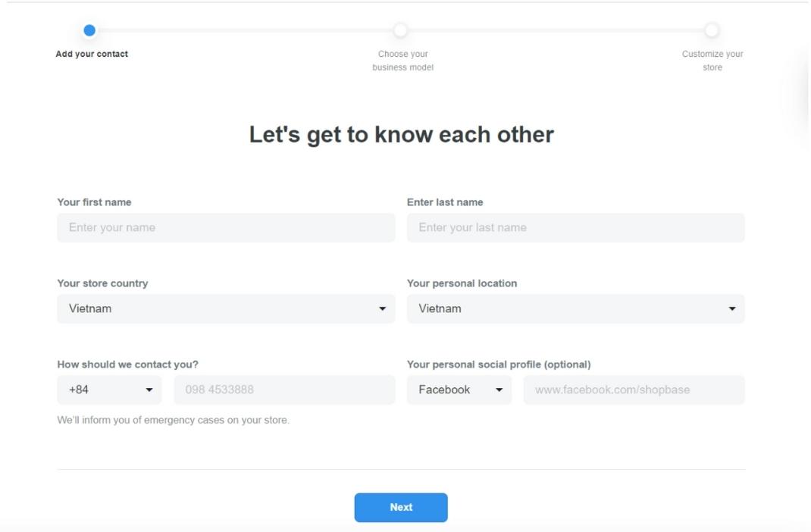Focus the 'Enter your last name' field
The width and height of the screenshot is (811, 532).
click(575, 227)
